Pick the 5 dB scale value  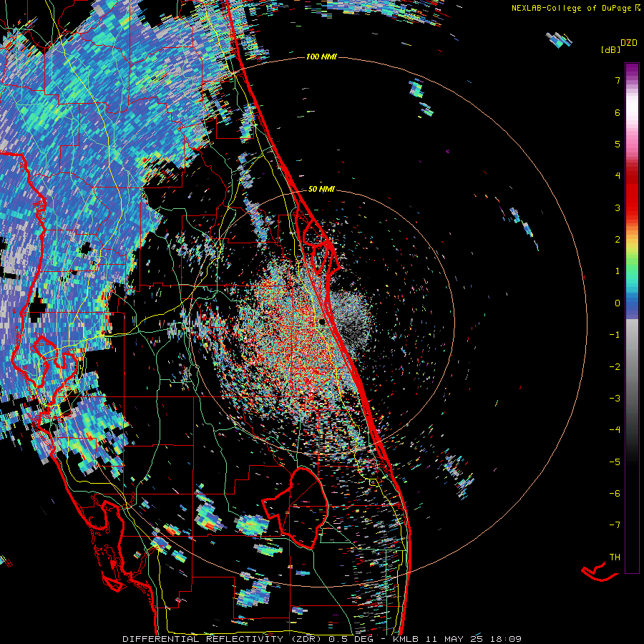(618, 144)
